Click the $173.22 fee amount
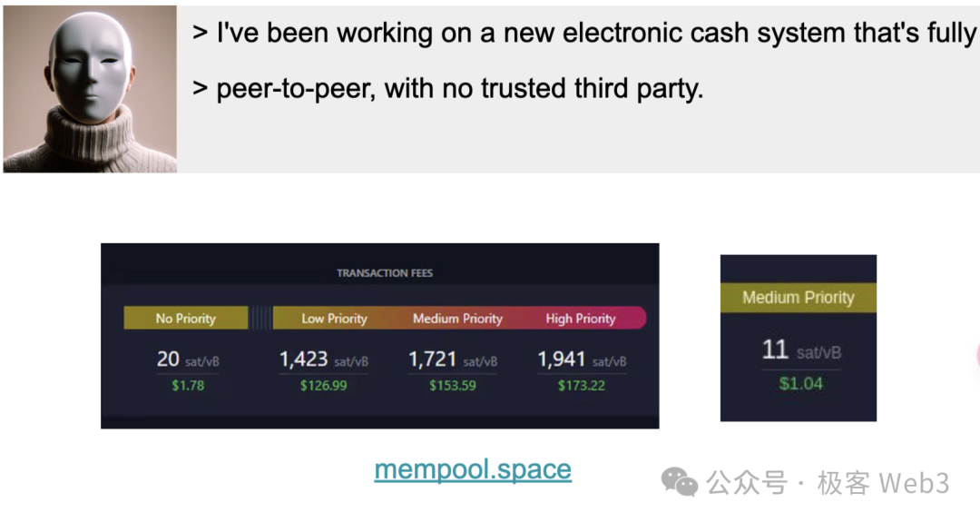 (582, 386)
